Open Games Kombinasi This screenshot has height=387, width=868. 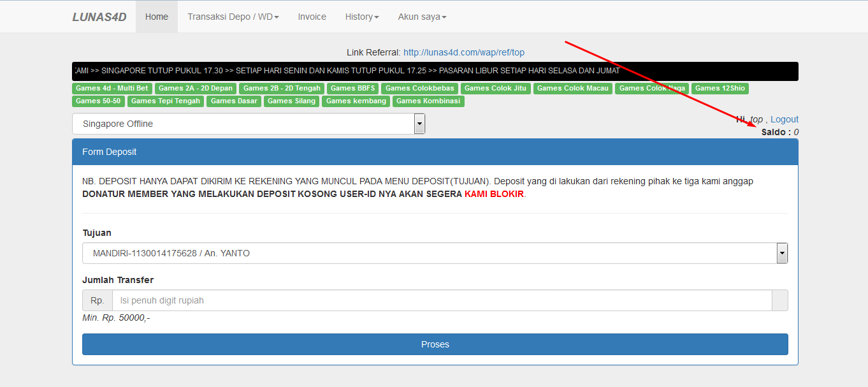428,101
